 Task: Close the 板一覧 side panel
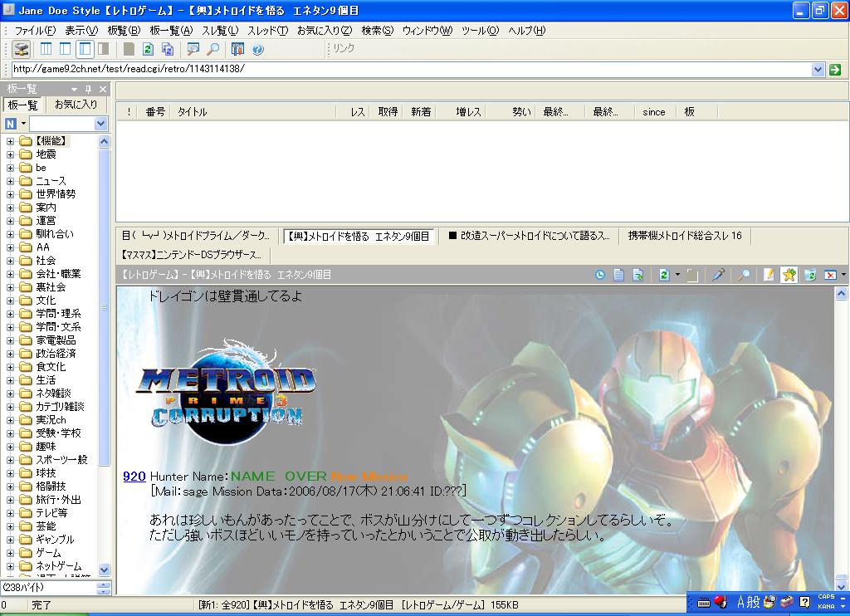(x=103, y=89)
